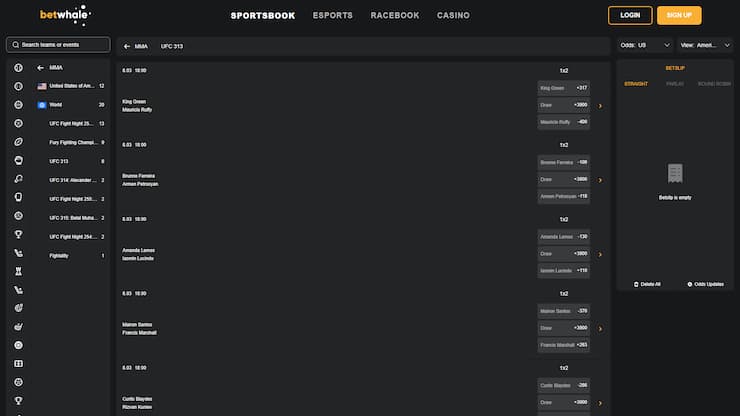The width and height of the screenshot is (740, 416).
Task: Bet on Brunno Ferreira odds
Action: tap(563, 162)
